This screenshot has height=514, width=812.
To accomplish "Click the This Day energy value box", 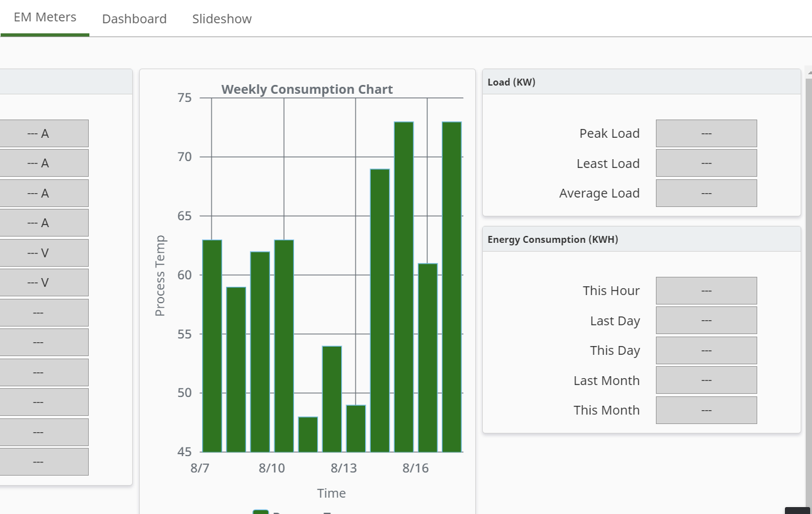I will [x=706, y=350].
